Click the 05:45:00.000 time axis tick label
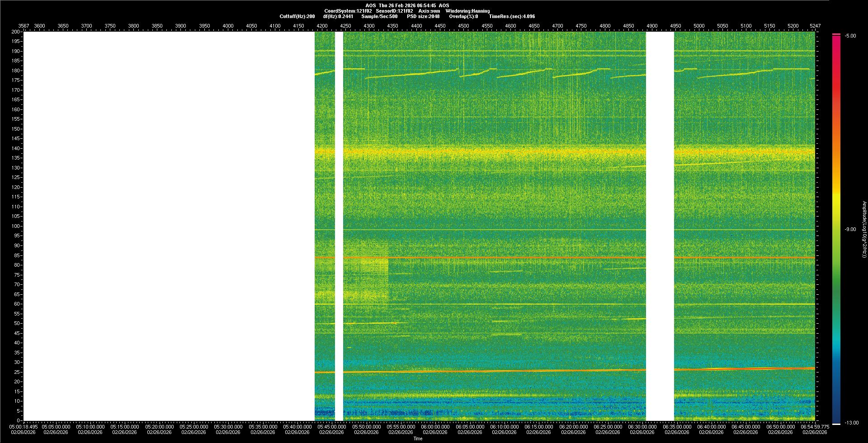Screen dimensions: 868x443 tap(331, 427)
